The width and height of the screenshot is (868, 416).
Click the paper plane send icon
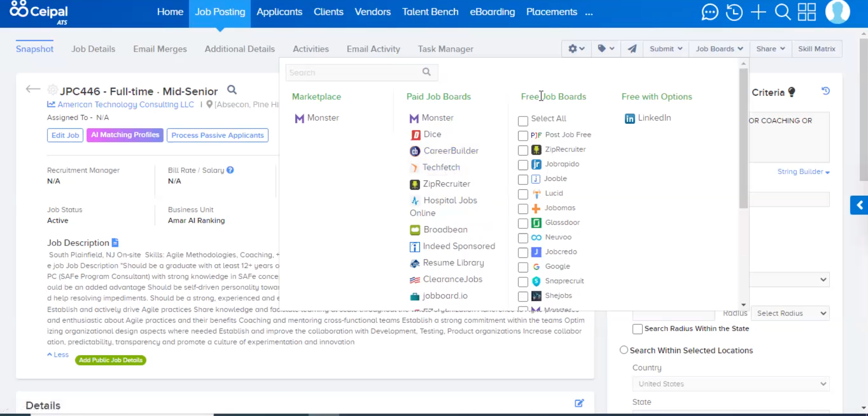pos(632,49)
